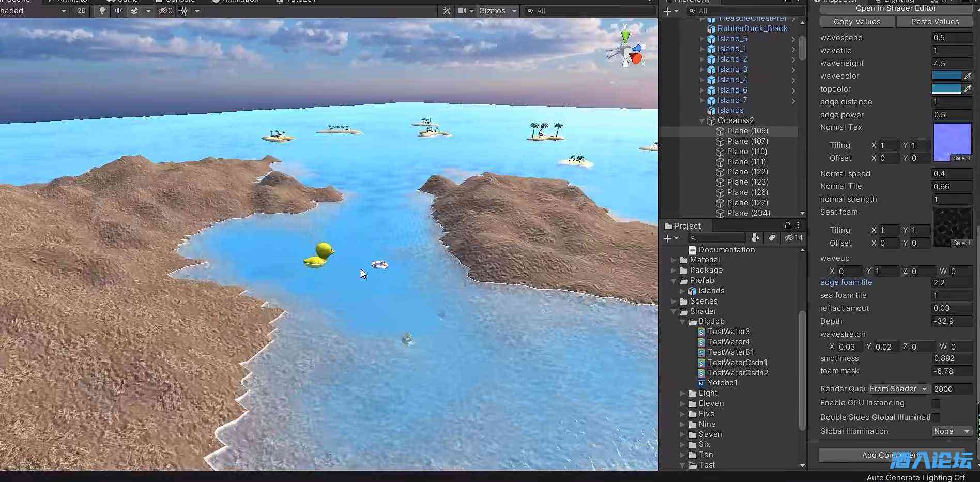Click Search by Label tag icon
The image size is (980, 482).
(772, 238)
